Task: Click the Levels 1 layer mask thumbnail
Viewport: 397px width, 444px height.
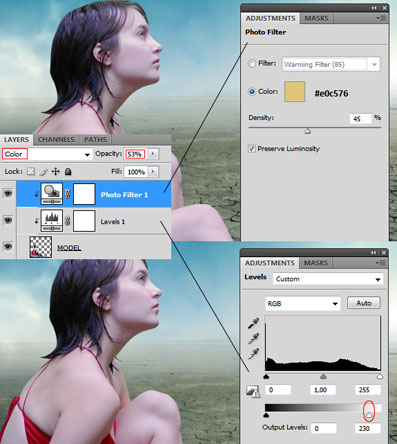Action: pyautogui.click(x=84, y=220)
